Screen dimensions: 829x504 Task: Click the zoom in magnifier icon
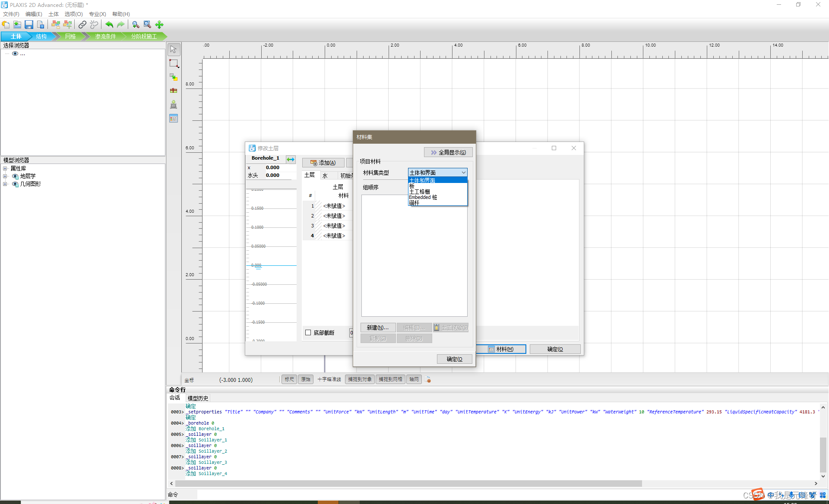point(136,25)
